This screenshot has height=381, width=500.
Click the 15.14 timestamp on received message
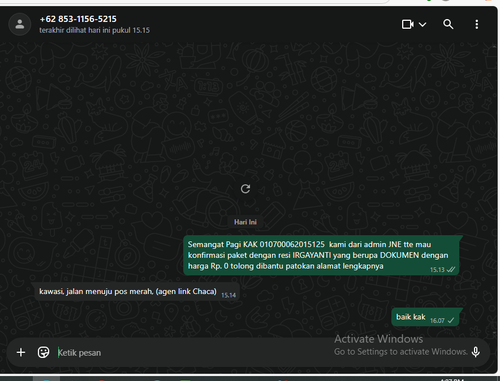(x=228, y=295)
